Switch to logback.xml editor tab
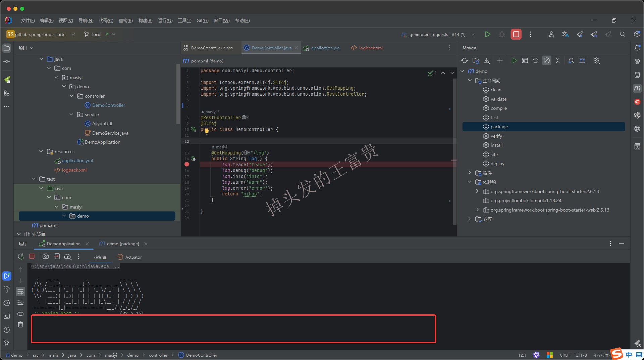This screenshot has width=644, height=360. (x=367, y=48)
